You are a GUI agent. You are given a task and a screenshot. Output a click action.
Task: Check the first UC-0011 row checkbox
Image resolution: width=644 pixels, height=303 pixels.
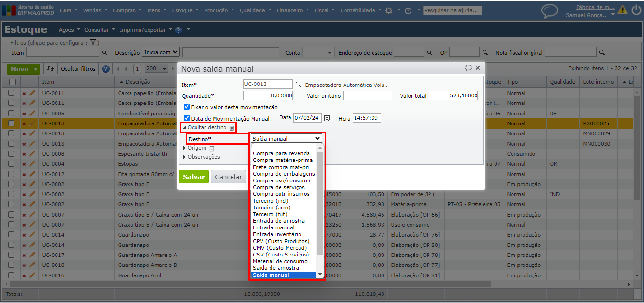pos(11,93)
